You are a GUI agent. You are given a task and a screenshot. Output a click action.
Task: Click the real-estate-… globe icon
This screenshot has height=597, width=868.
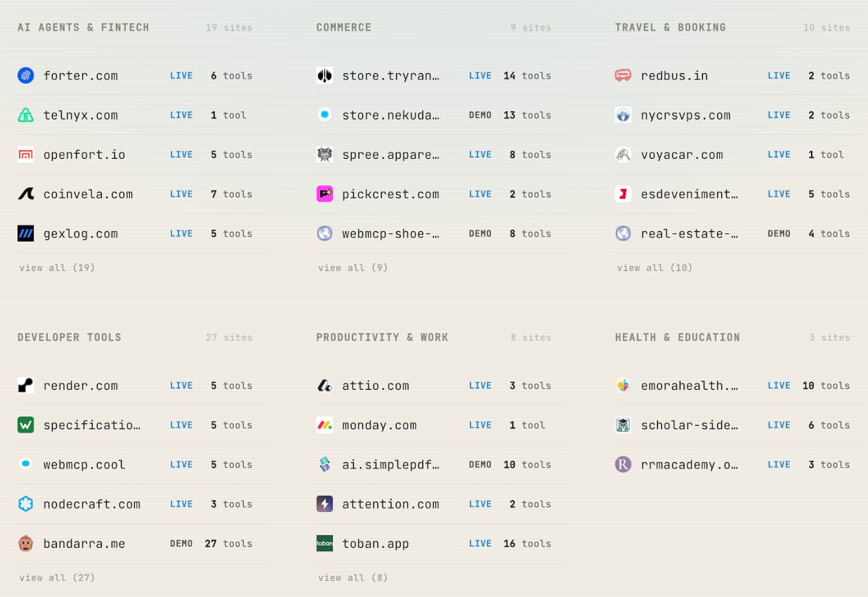click(x=623, y=233)
